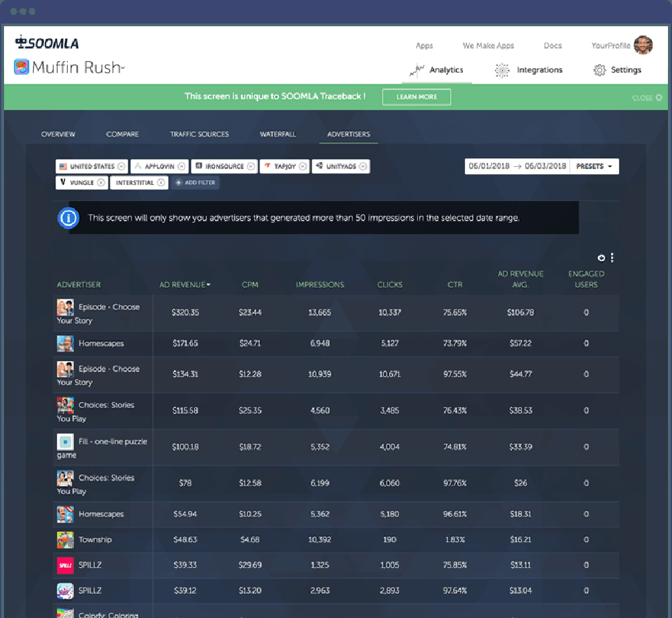Click the info circle icon in the banner
Viewport: 672px width, 618px height.
67,217
